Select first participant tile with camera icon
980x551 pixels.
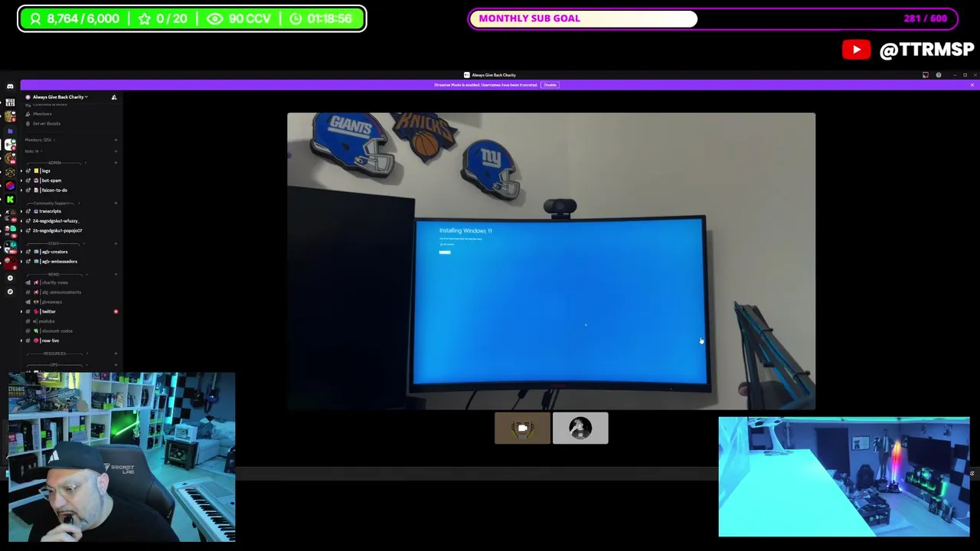click(522, 429)
